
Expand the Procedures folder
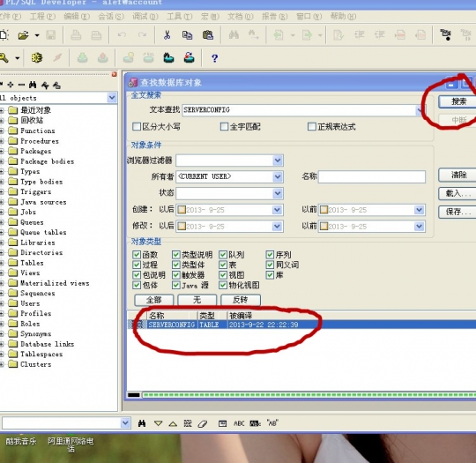tap(2, 141)
